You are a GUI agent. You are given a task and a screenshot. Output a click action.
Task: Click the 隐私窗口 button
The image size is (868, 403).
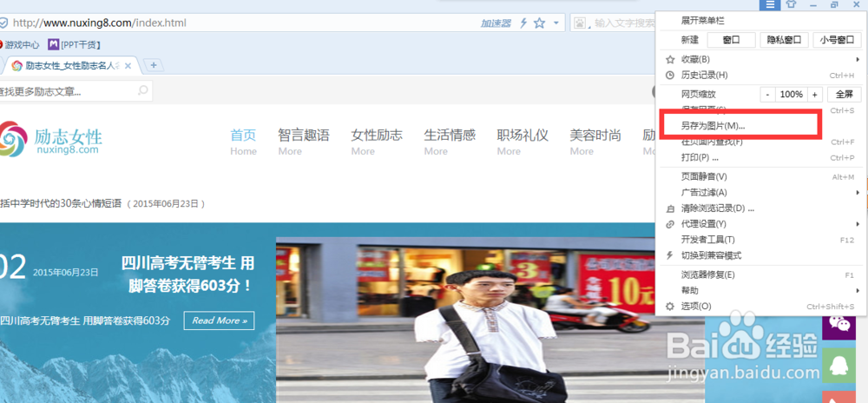coord(785,40)
